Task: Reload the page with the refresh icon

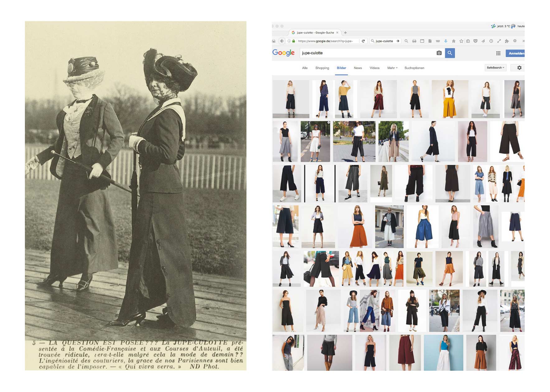Action: (x=363, y=41)
